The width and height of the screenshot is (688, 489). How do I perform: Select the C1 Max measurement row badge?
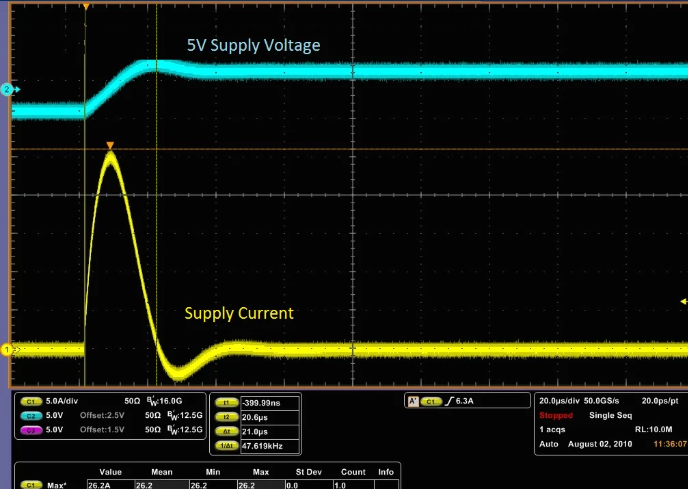click(x=29, y=485)
